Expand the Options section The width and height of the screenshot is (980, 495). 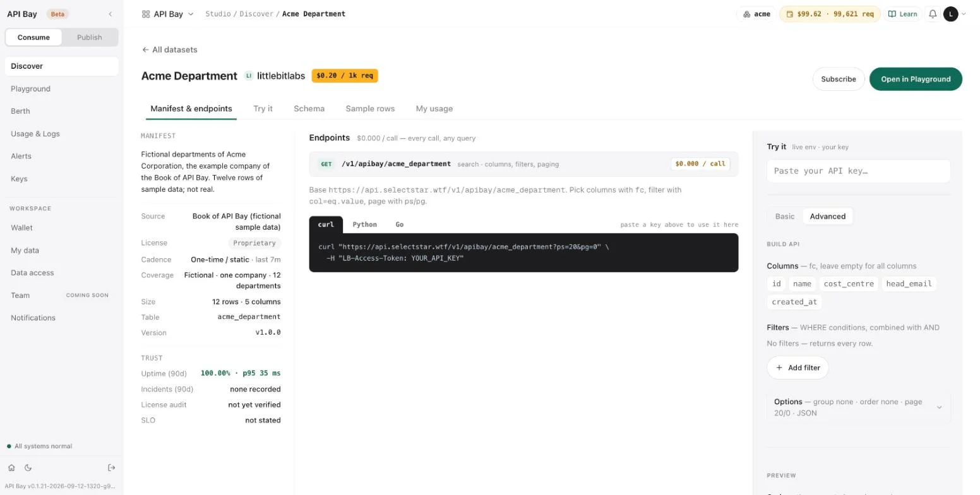click(858, 407)
